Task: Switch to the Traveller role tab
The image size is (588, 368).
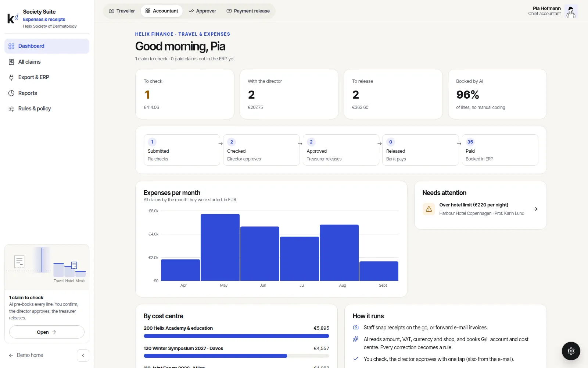Action: [122, 11]
